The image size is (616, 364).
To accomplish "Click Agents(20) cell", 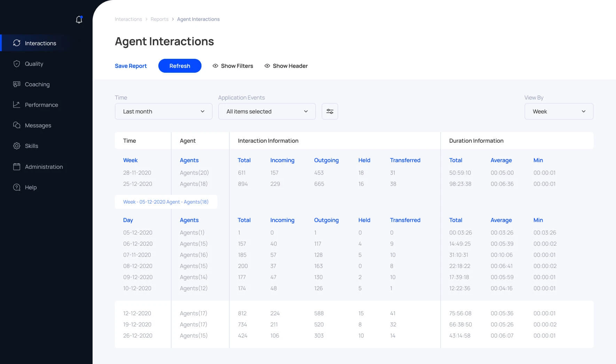I will pyautogui.click(x=194, y=173).
